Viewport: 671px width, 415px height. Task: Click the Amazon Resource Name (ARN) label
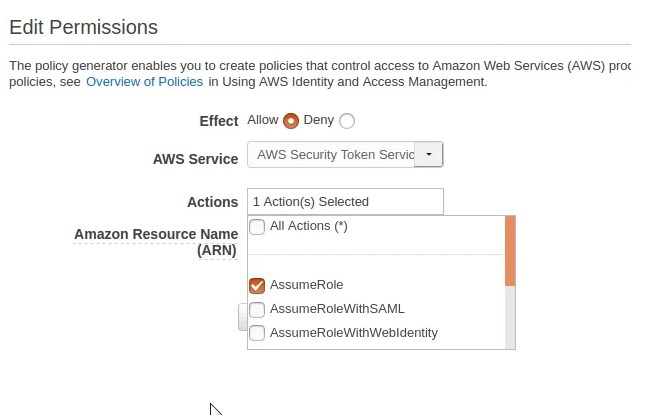click(155, 242)
